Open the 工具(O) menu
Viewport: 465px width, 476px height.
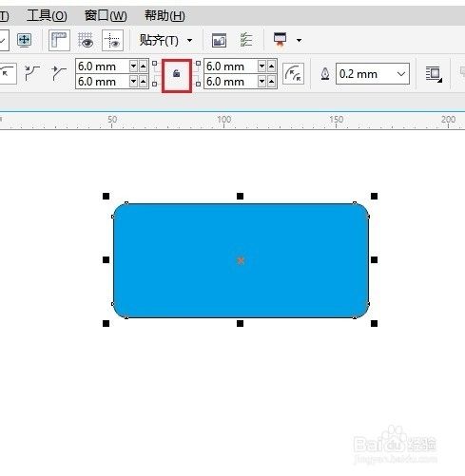47,15
